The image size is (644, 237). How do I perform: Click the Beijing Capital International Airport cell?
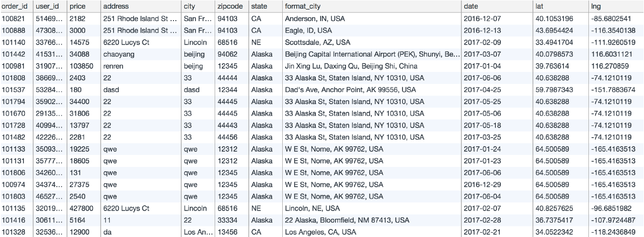pos(371,54)
